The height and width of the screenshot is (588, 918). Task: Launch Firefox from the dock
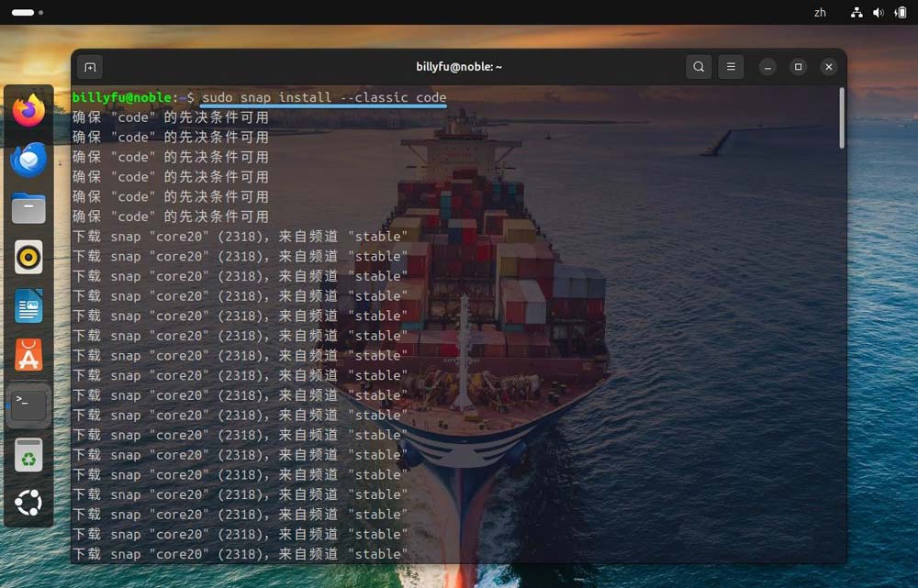(28, 111)
